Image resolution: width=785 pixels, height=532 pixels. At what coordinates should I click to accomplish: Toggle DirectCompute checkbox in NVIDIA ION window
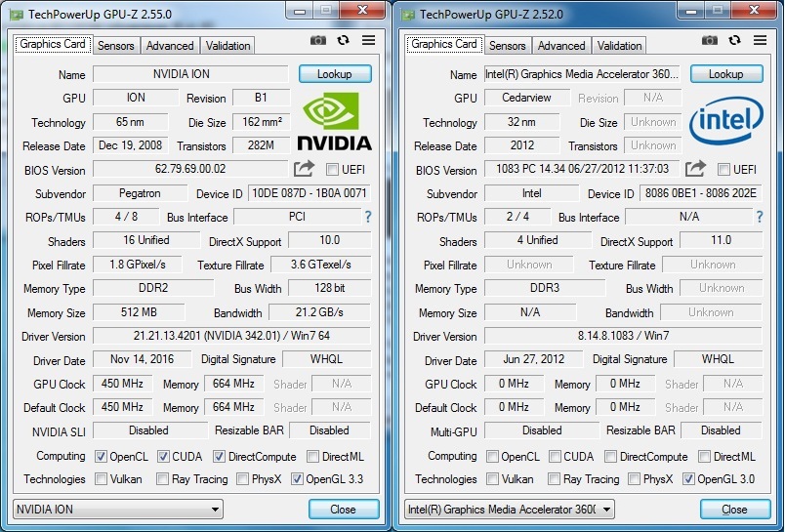[x=219, y=457]
